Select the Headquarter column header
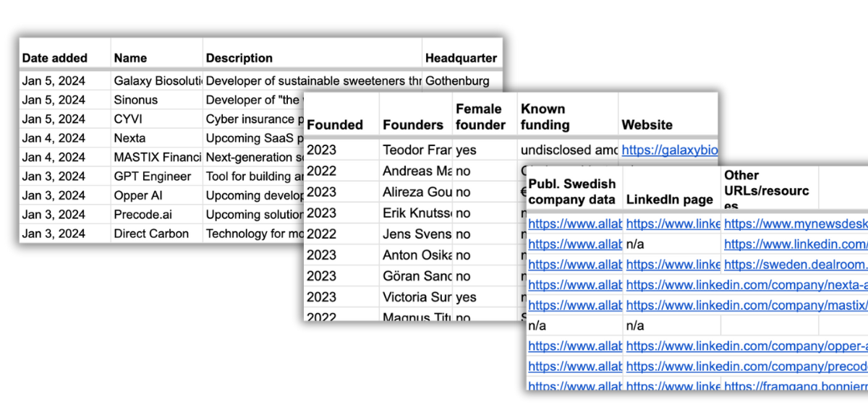868x418 pixels. (461, 58)
